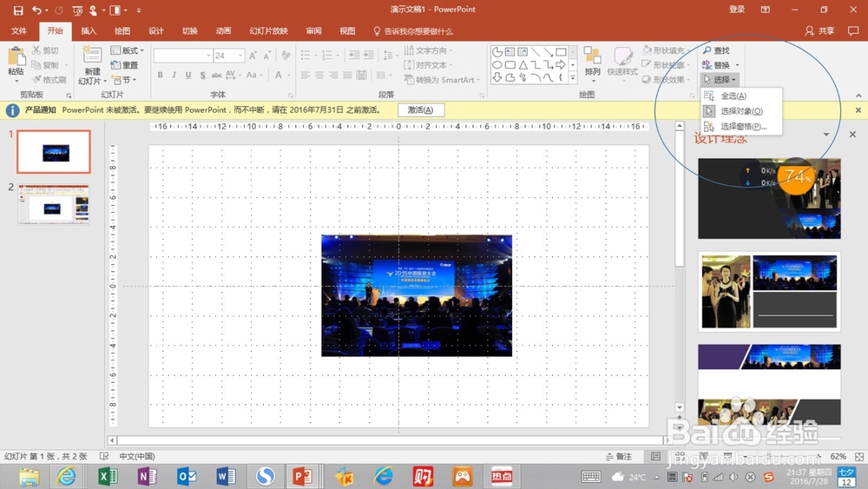Select the first design idea thumbnail
The width and height of the screenshot is (868, 489).
click(769, 198)
